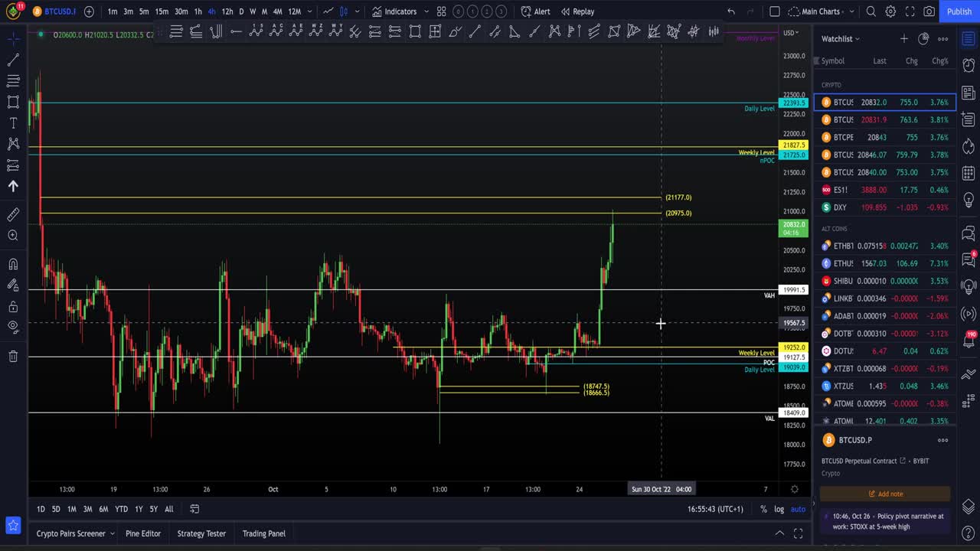This screenshot has height=551, width=980.
Task: Toggle hide all drawings eye icon
Action: [x=13, y=328]
